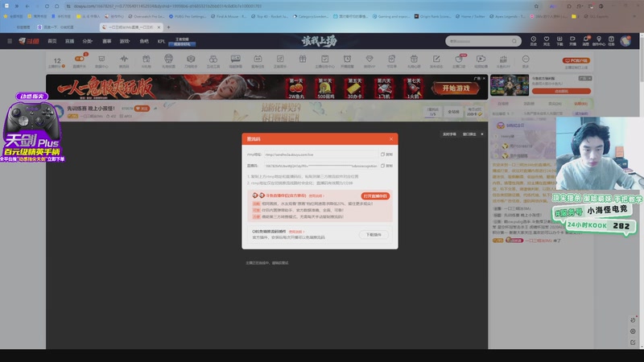The image size is (644, 362).
Task: Open the 赛事 nav item
Action: [x=107, y=41]
